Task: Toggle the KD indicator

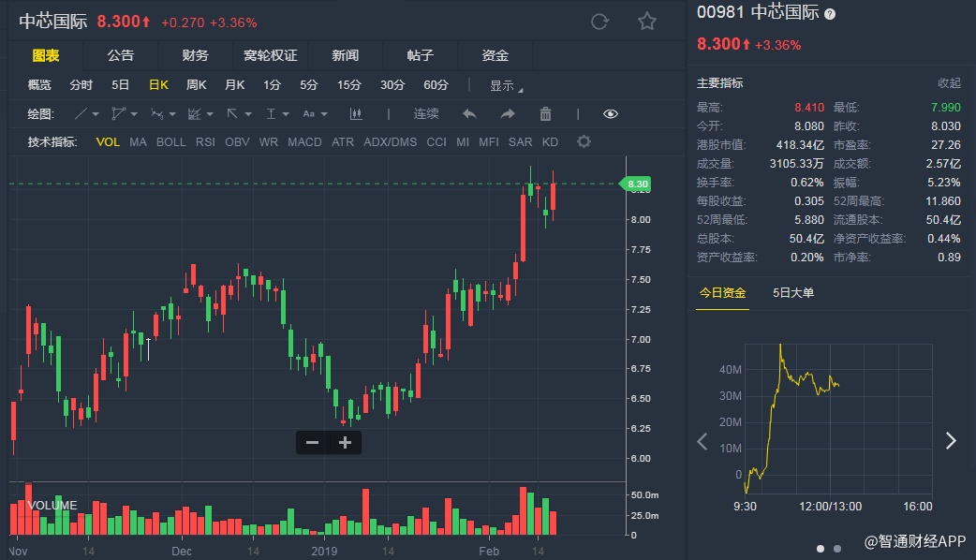Action: pyautogui.click(x=550, y=141)
